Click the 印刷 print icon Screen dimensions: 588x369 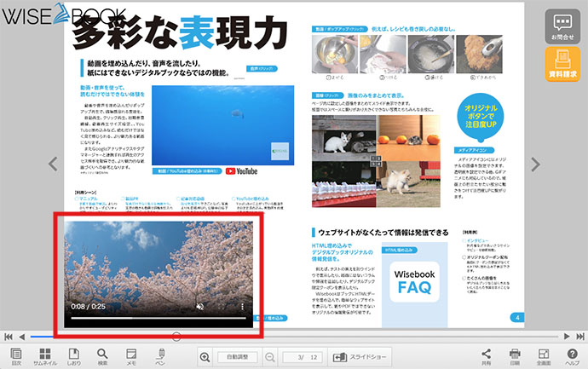click(x=514, y=356)
